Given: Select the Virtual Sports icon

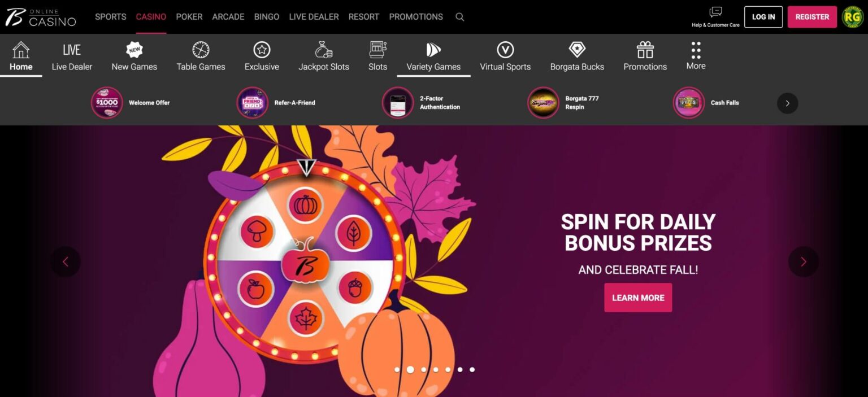Looking at the screenshot, I should tap(505, 50).
